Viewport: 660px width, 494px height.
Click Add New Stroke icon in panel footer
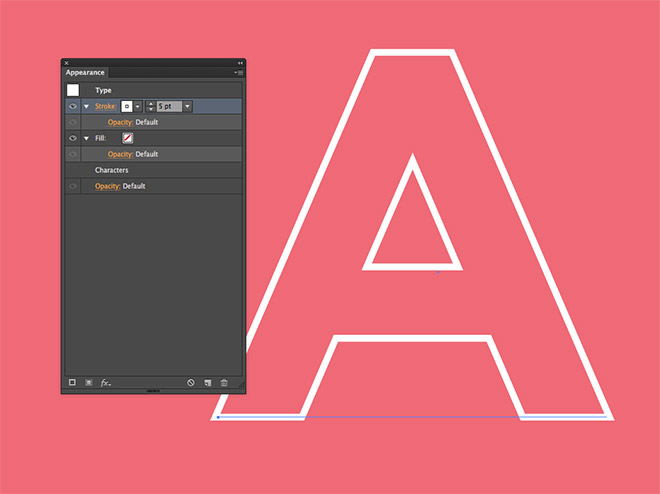[x=72, y=382]
